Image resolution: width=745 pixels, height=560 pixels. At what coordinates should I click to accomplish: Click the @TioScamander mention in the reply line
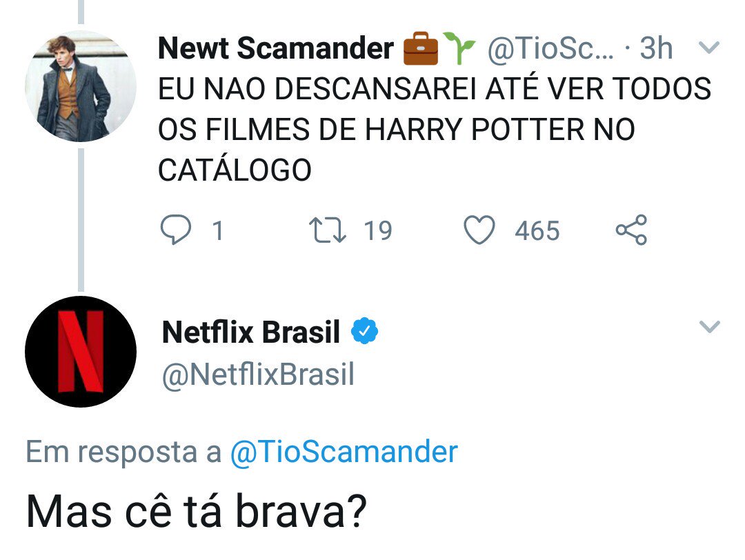[x=343, y=452]
